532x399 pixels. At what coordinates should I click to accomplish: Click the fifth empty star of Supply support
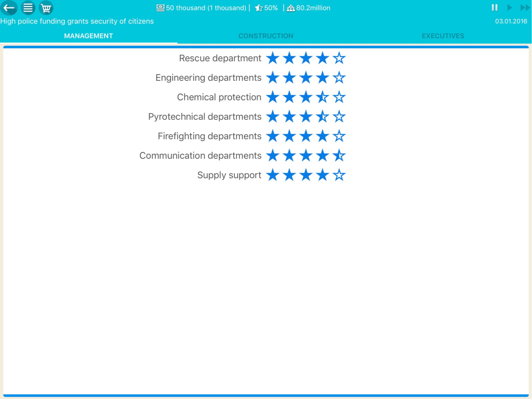click(339, 175)
